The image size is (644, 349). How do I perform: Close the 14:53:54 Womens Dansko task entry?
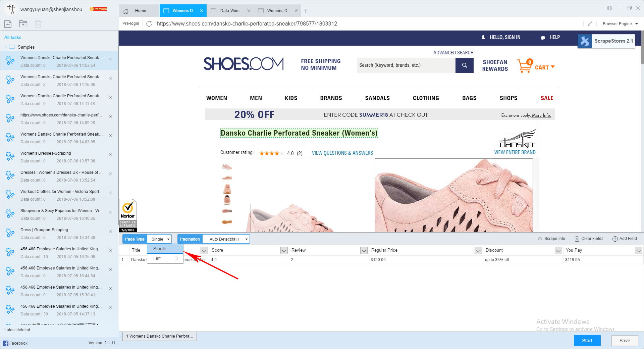[110, 59]
